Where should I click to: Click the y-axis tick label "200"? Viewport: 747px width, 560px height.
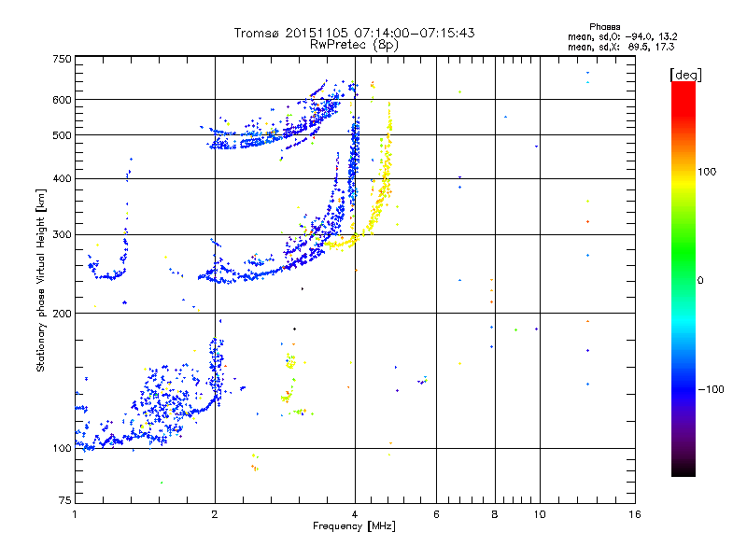[62, 314]
